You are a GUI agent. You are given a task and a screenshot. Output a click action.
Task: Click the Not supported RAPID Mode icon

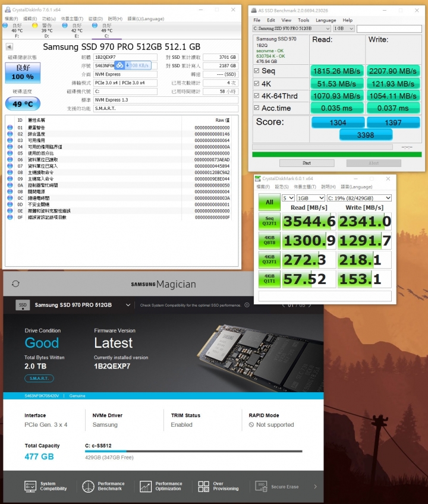tap(251, 425)
